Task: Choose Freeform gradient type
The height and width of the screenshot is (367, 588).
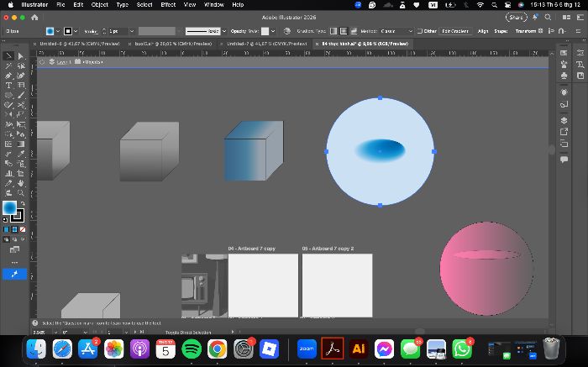Action: [x=354, y=31]
